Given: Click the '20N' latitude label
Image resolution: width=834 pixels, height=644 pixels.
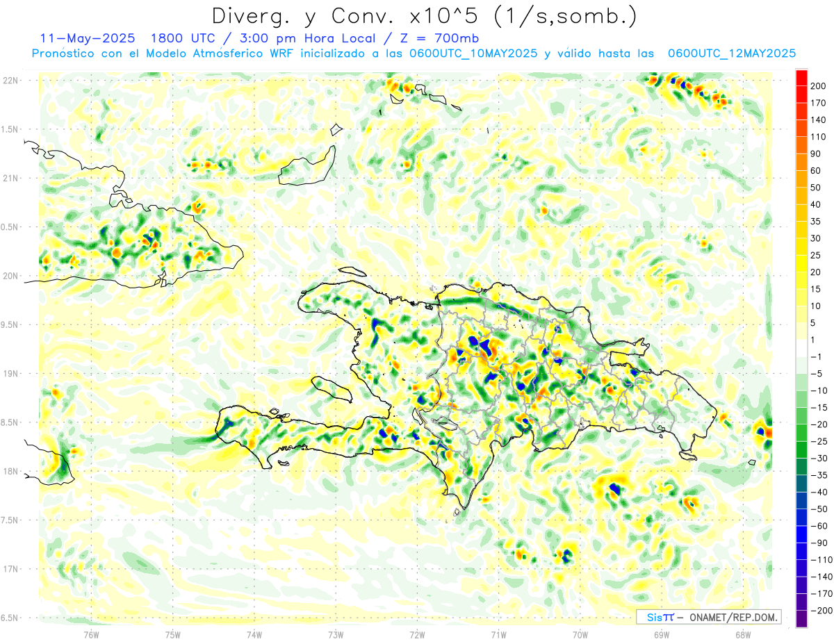Looking at the screenshot, I should point(10,276).
